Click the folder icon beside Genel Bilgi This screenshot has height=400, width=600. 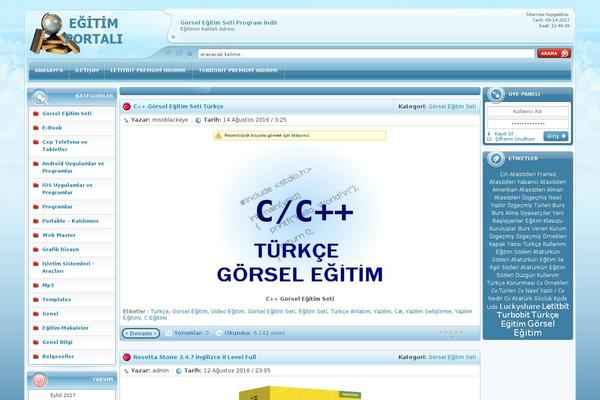[36, 343]
